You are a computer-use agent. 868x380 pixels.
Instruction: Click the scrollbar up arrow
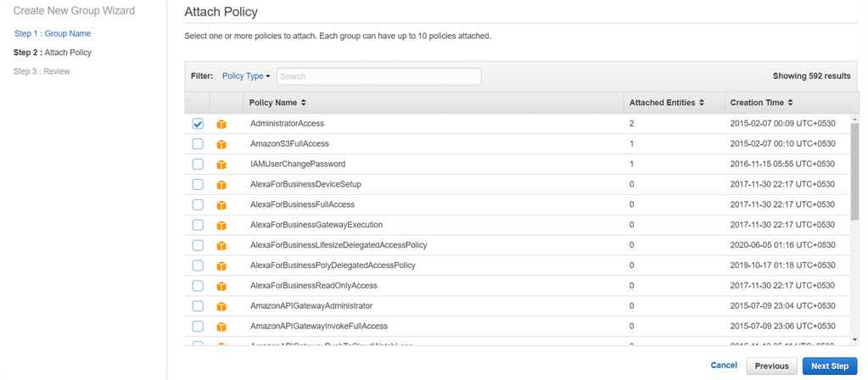[x=854, y=119]
